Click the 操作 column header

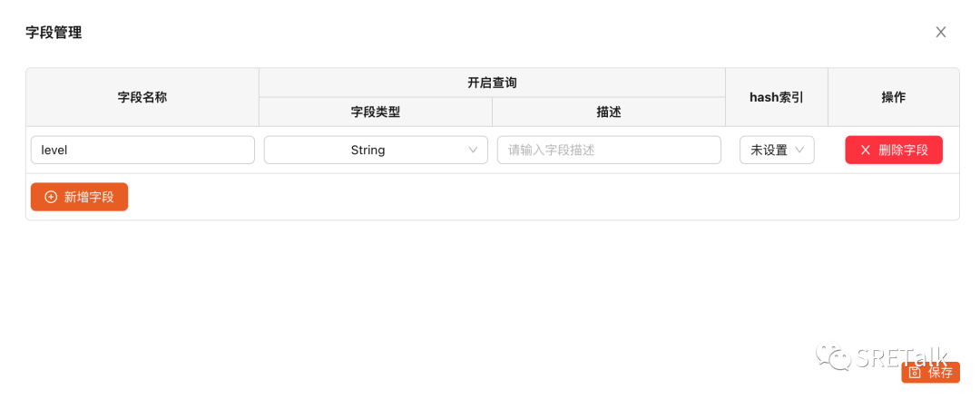pos(894,97)
